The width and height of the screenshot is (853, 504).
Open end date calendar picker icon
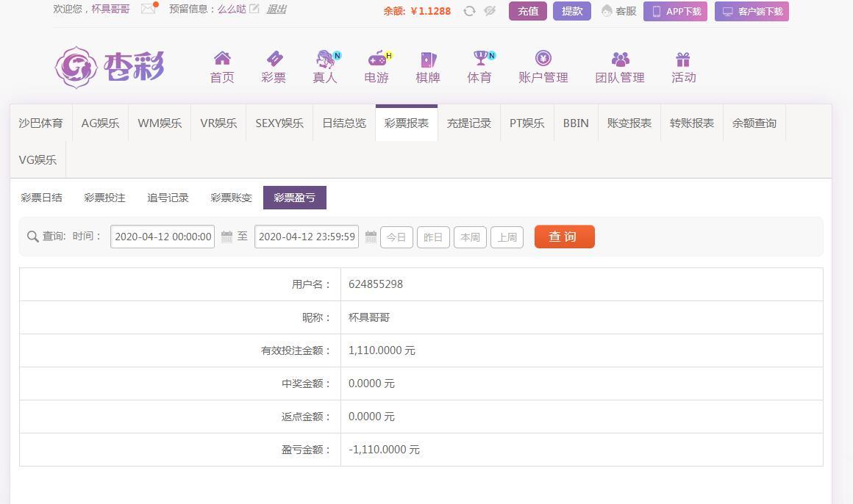pyautogui.click(x=371, y=237)
